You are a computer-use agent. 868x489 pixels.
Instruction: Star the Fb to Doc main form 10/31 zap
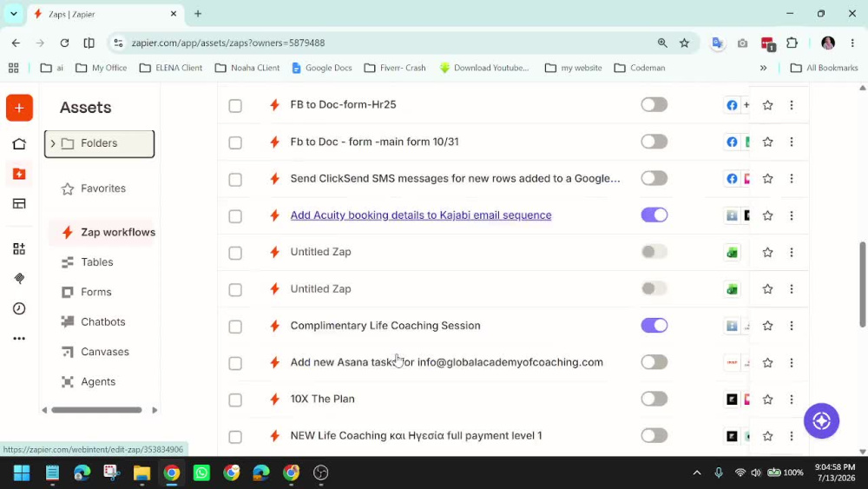coord(767,142)
